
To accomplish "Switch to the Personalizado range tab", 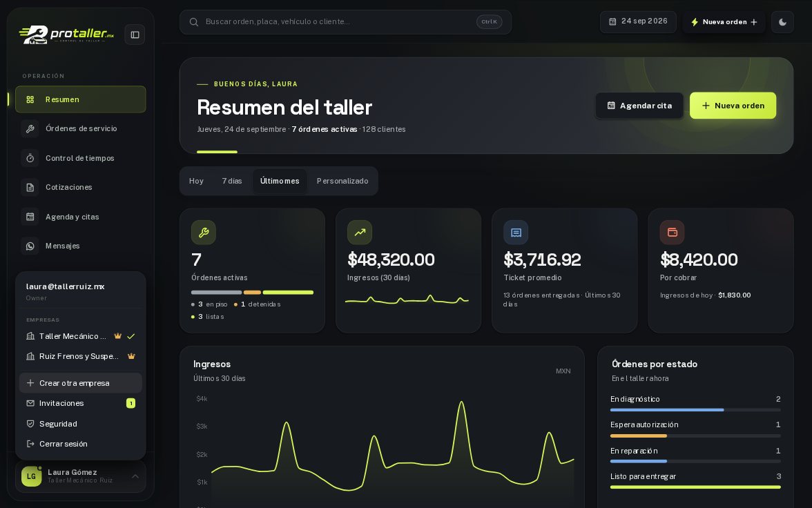I will pyautogui.click(x=342, y=182).
